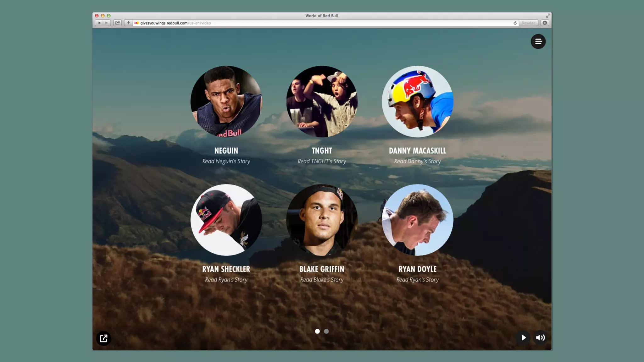The image size is (644, 362).
Task: Mute the sound via speaker icon
Action: point(540,337)
